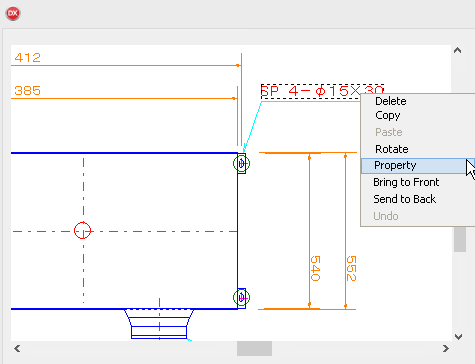Select the upper green circle hole symbol
This screenshot has width=475, height=364.
pyautogui.click(x=241, y=163)
